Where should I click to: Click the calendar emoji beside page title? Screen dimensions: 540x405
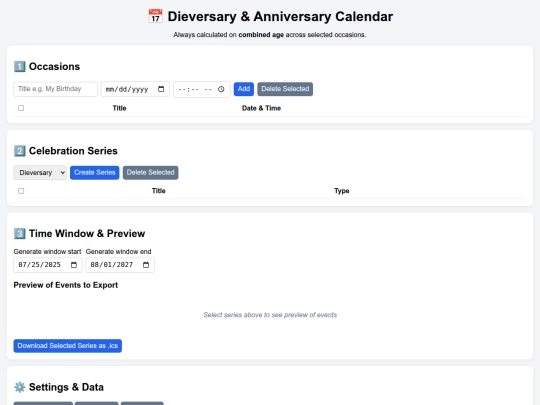click(x=155, y=16)
